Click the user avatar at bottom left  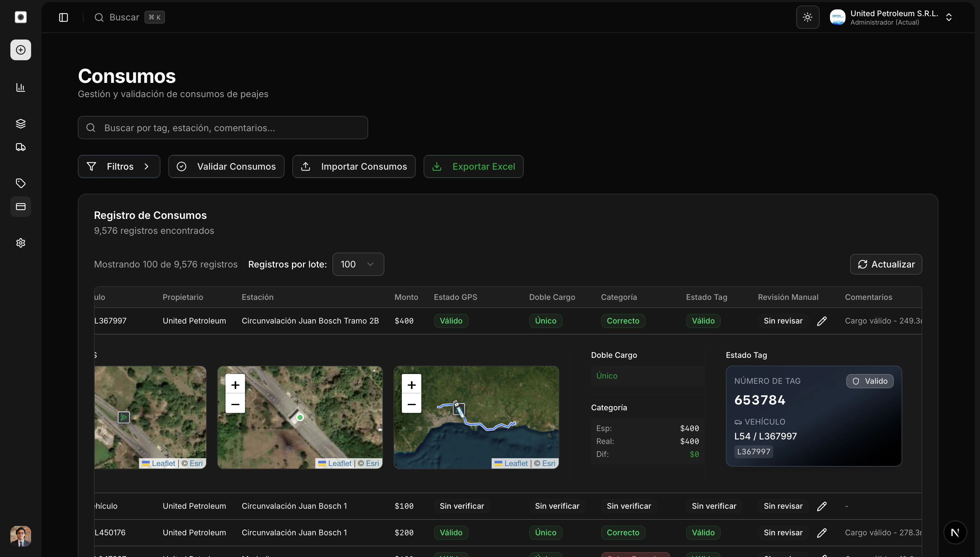tap(21, 536)
